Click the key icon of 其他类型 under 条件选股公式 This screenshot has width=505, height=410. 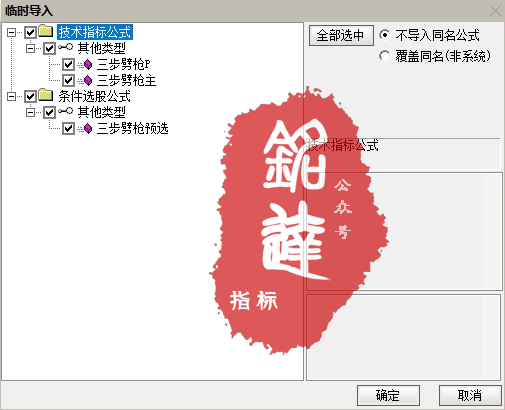(65, 111)
